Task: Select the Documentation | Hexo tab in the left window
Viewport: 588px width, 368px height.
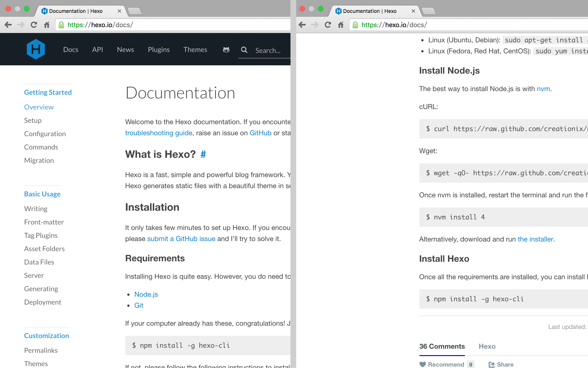Action: coord(81,11)
